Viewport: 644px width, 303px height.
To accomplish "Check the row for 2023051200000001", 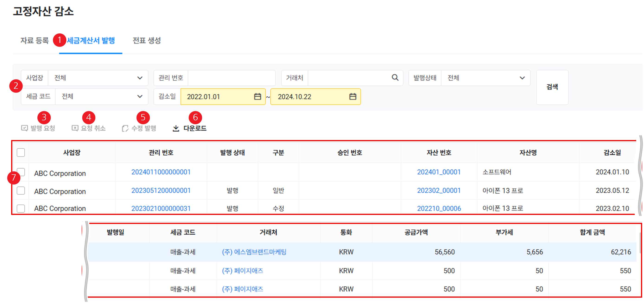I will pyautogui.click(x=21, y=191).
